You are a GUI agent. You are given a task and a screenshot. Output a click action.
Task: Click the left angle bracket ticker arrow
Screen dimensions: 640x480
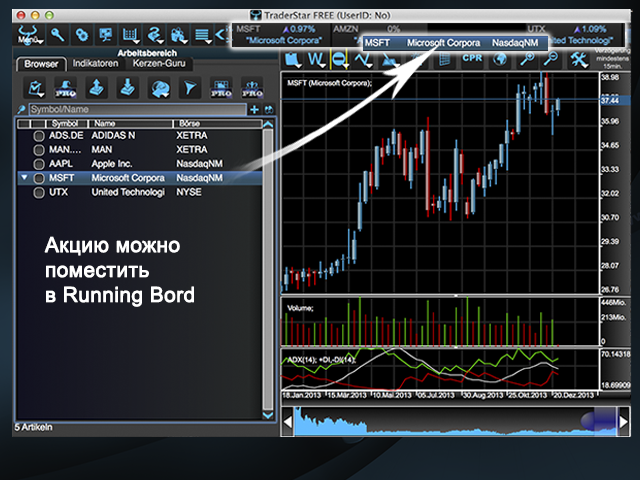[221, 35]
